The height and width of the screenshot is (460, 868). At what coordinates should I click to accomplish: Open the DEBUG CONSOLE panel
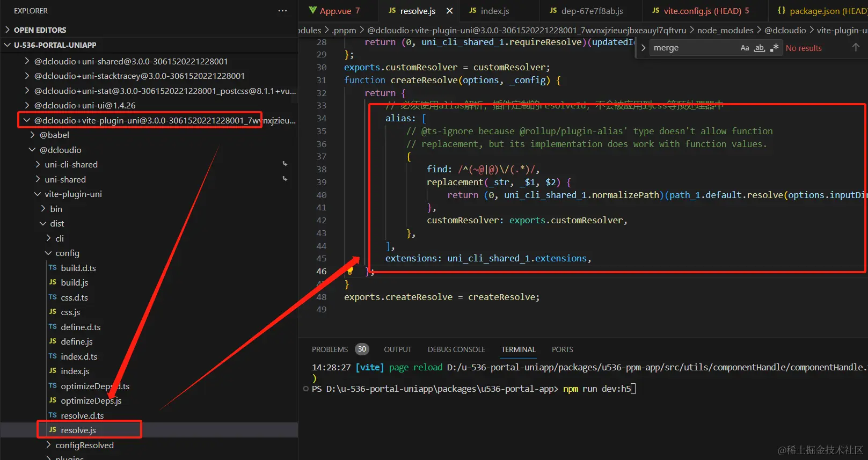point(456,349)
